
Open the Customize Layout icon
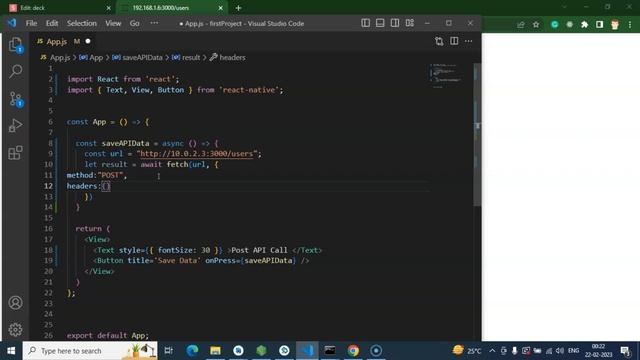coord(410,23)
